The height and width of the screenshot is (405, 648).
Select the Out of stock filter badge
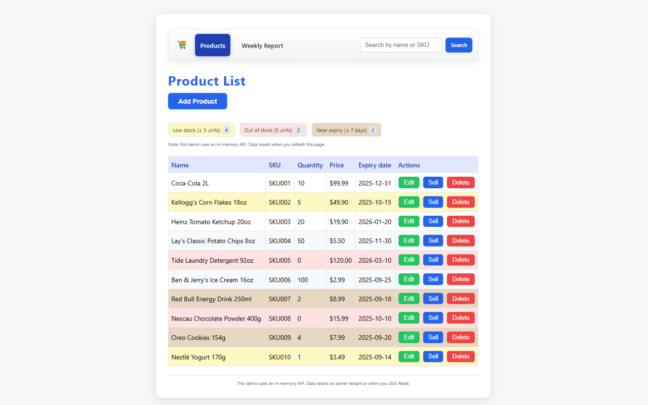pyautogui.click(x=272, y=130)
